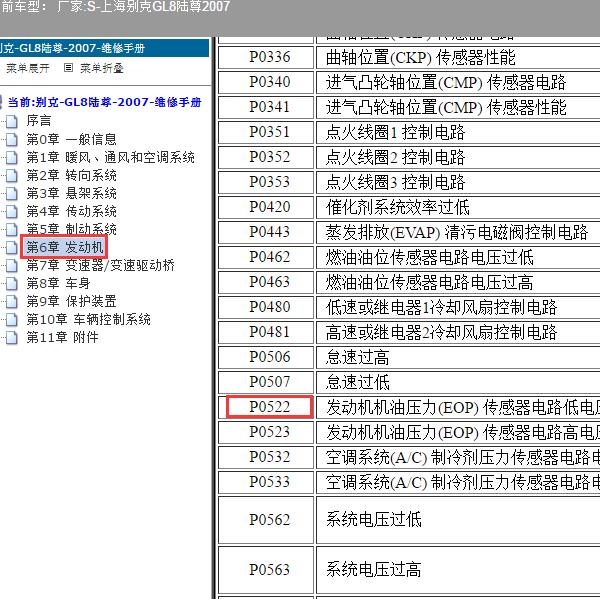The height and width of the screenshot is (599, 600).
Task: Open 第1章 暖风、通风和空调系统
Action: (x=111, y=157)
